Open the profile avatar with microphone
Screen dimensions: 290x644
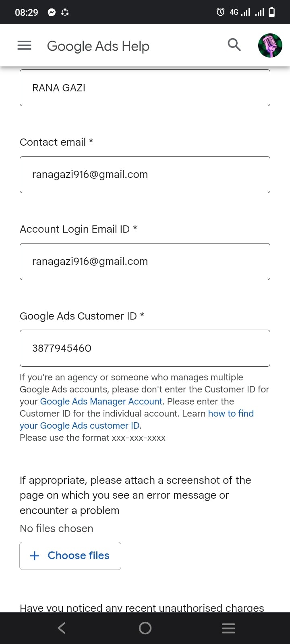[x=270, y=45]
